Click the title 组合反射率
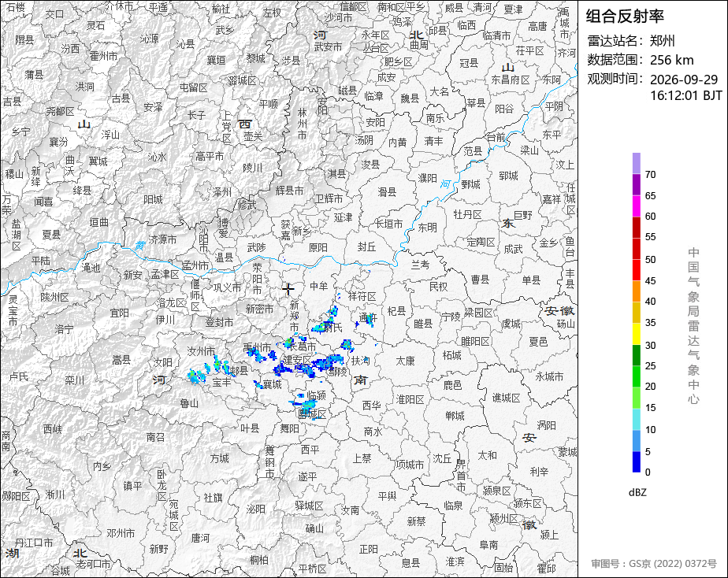728x578 pixels. (x=625, y=17)
